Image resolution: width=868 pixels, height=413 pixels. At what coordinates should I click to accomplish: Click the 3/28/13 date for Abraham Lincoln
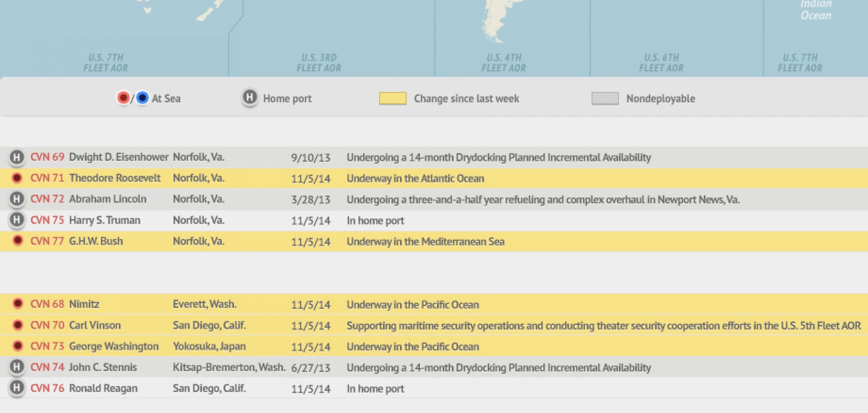tap(311, 200)
